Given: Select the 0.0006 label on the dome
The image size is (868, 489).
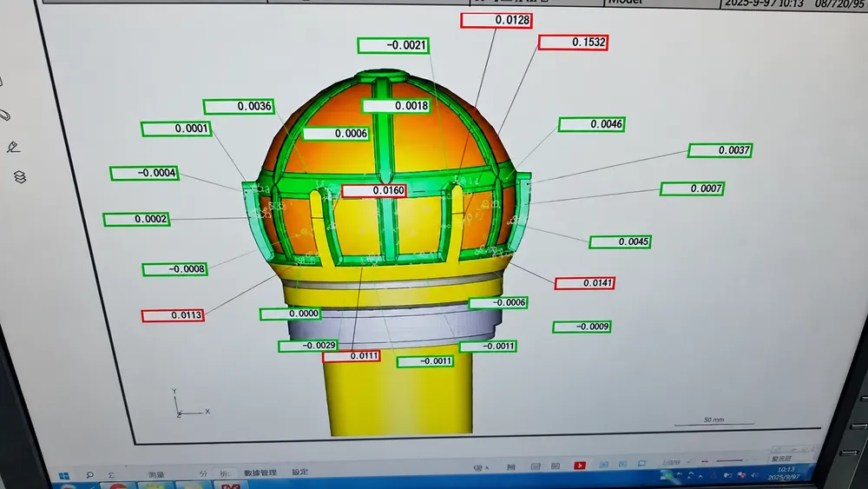Looking at the screenshot, I should 336,134.
